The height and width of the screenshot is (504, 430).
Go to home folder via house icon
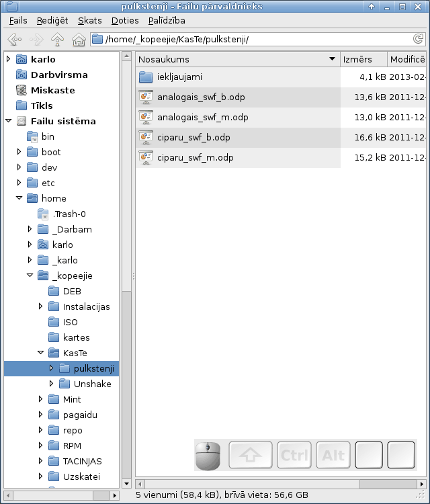(x=79, y=40)
